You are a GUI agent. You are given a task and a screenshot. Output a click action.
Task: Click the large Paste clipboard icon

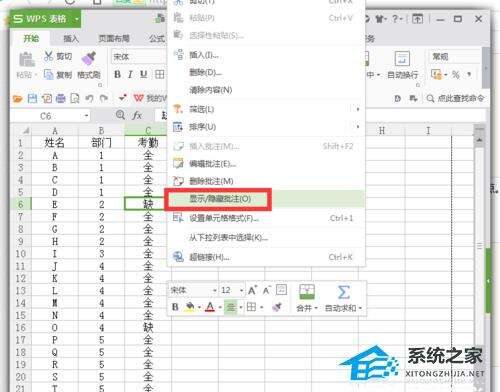click(27, 60)
